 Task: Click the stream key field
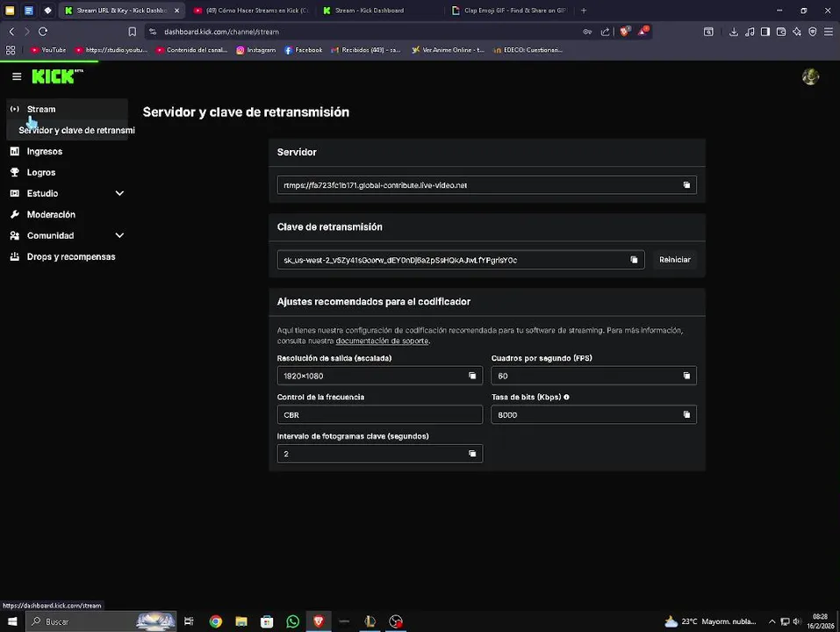[461, 260]
